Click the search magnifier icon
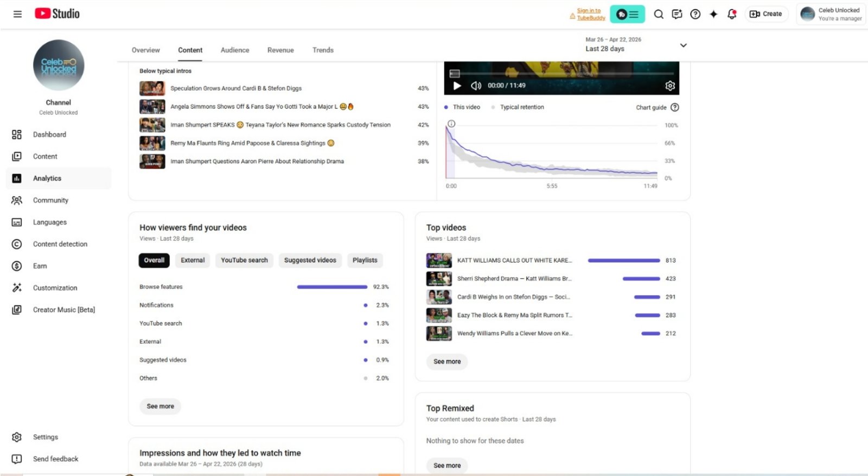Viewport: 868px width, 476px height. [659, 14]
